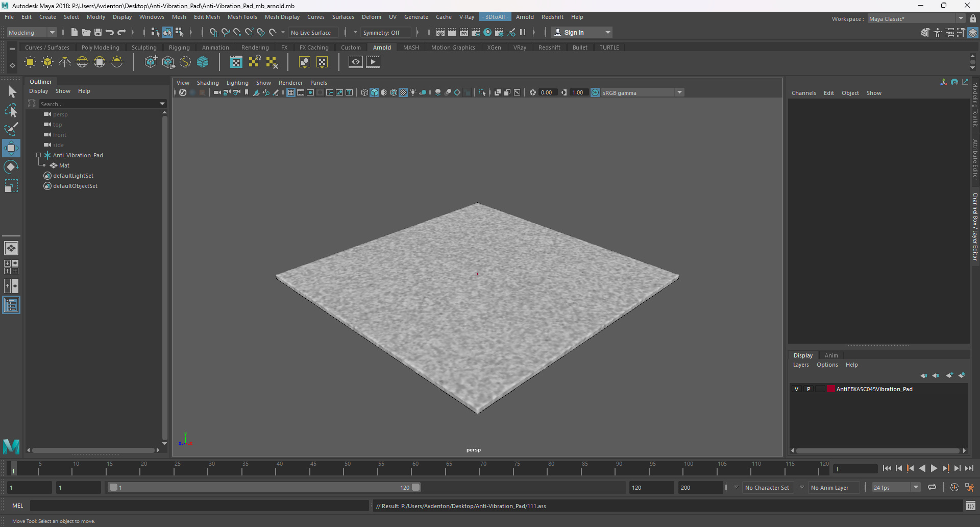Activate the Move tool
Image resolution: width=980 pixels, height=527 pixels.
(11, 148)
